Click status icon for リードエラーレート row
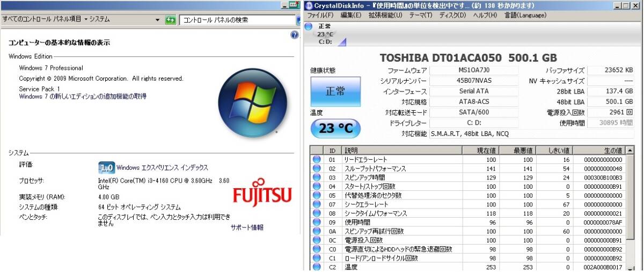644x272 pixels. (x=317, y=160)
